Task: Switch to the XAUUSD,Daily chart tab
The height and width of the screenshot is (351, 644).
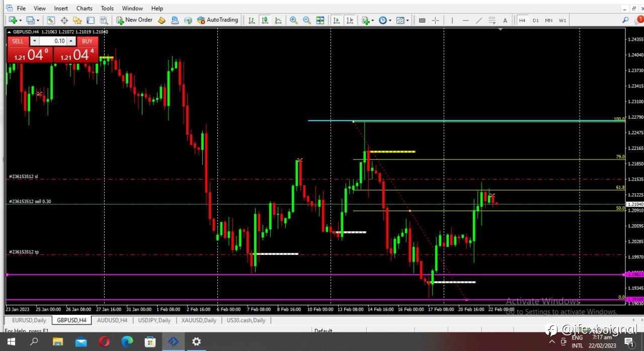Action: (199, 320)
